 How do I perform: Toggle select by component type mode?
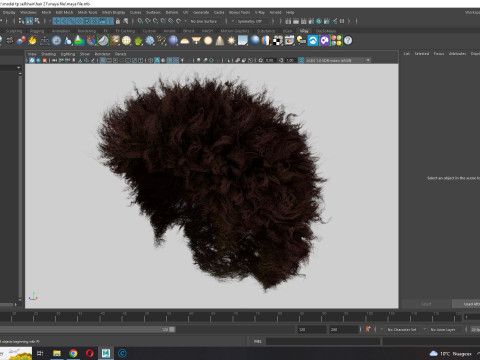point(37,21)
